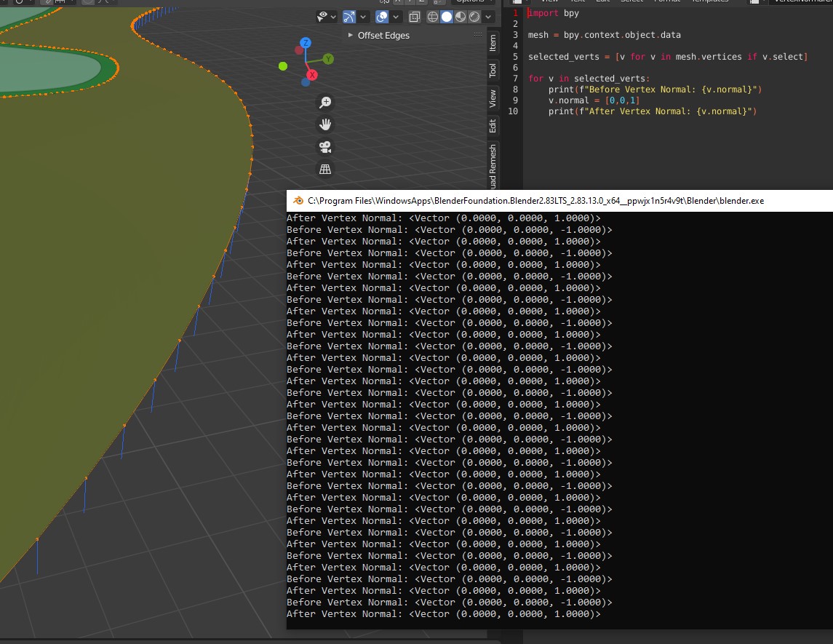Toggle perspective/orthographic grid icon

coord(325,169)
